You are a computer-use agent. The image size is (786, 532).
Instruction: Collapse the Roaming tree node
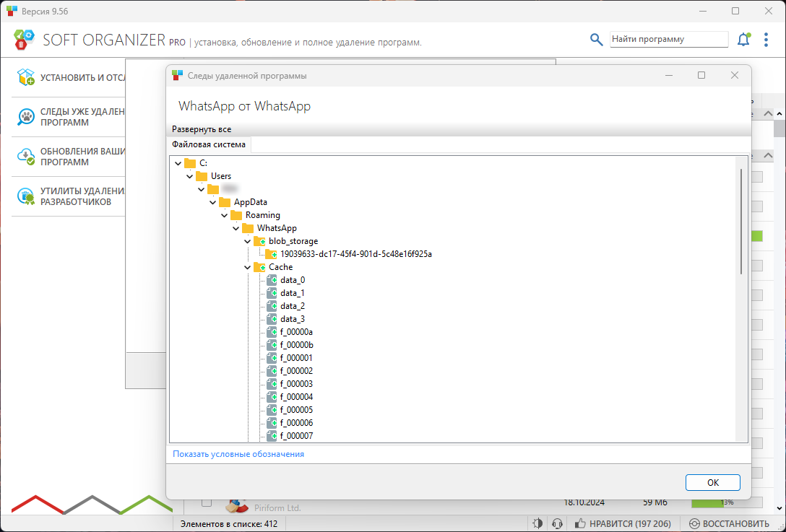(224, 215)
